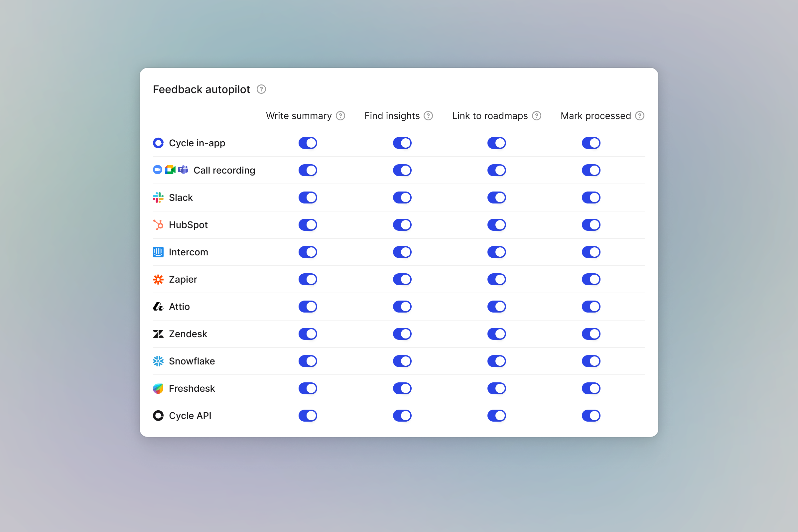798x532 pixels.
Task: Switch off Mark processed for Zapier
Action: [591, 279]
